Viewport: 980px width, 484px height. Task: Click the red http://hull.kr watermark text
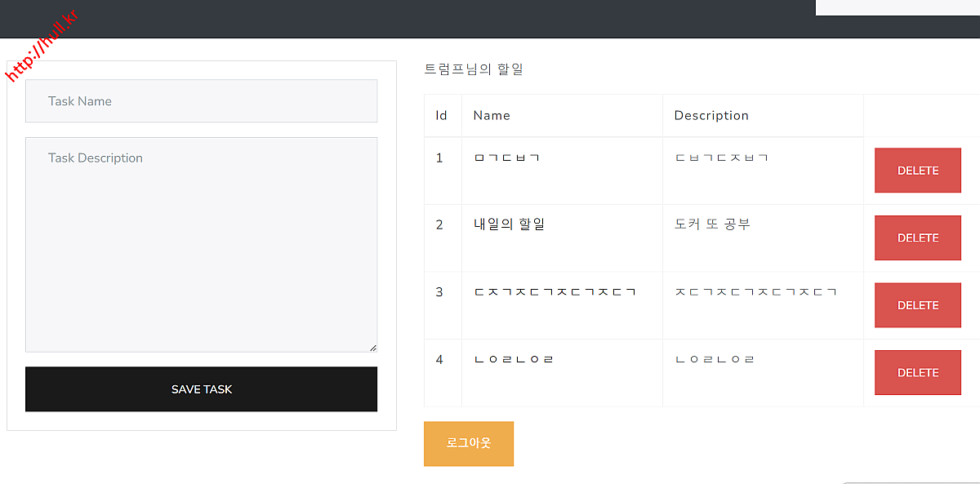click(x=41, y=47)
